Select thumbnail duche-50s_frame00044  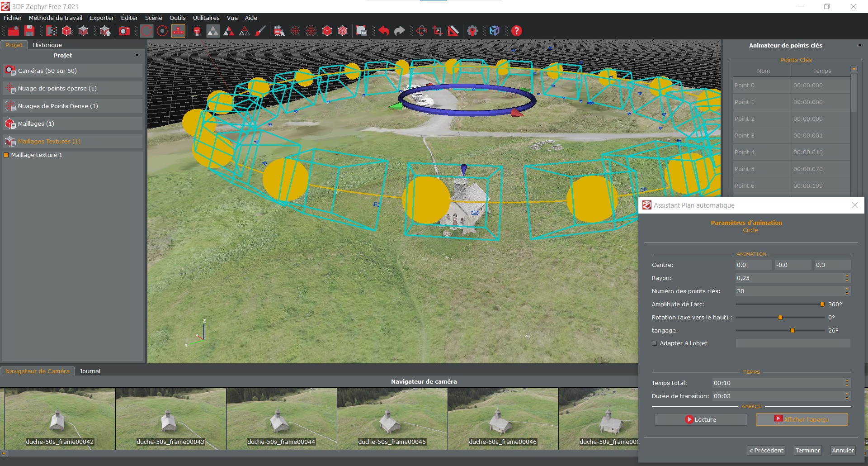[281, 418]
